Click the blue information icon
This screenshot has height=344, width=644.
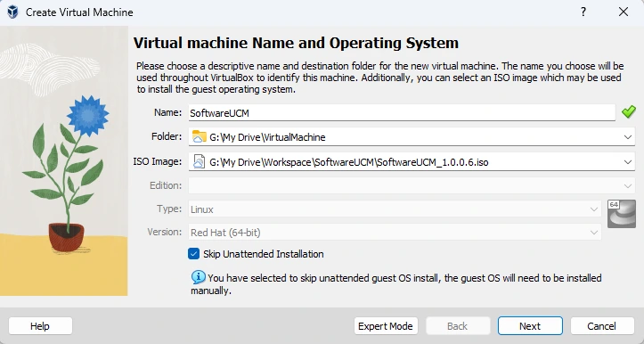click(x=199, y=277)
